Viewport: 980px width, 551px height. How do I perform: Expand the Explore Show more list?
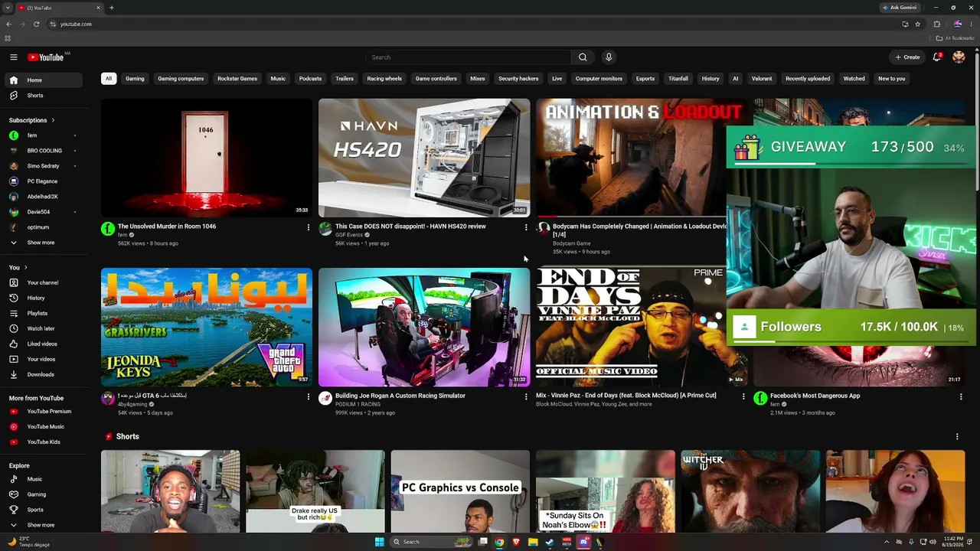[x=44, y=525]
